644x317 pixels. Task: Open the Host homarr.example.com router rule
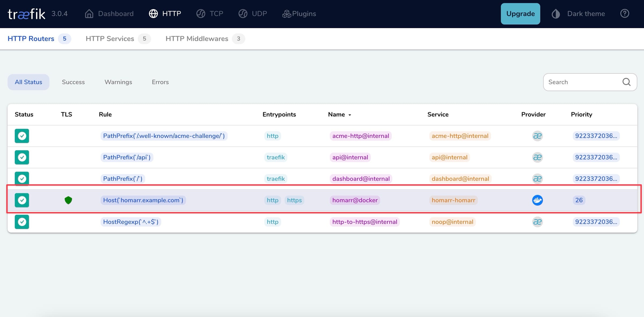143,200
